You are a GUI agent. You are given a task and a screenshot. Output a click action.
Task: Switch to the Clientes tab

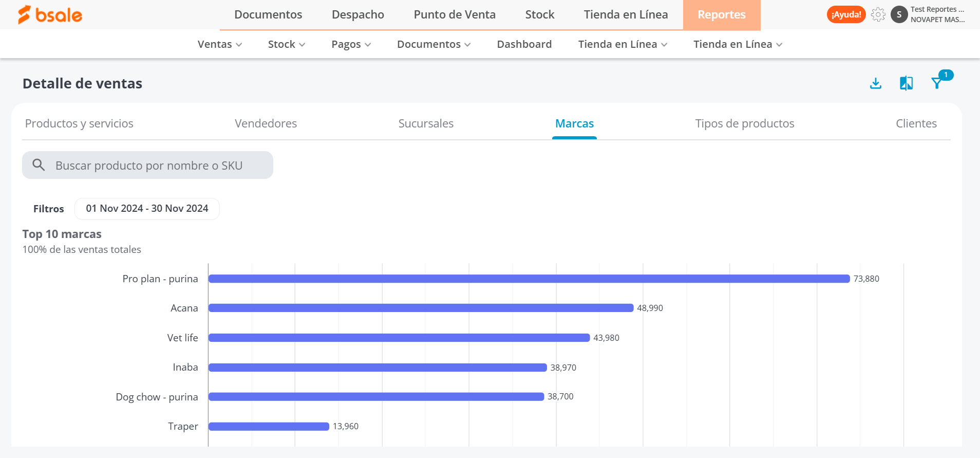pos(916,123)
